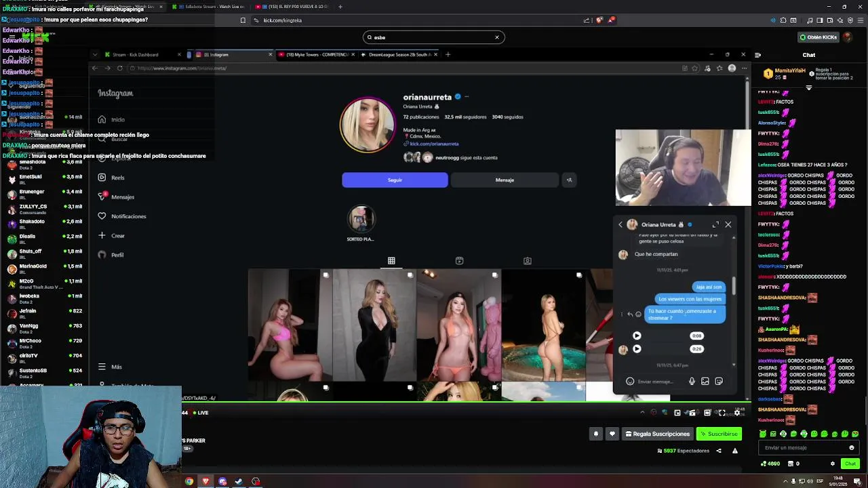
Task: Click the blue Seguir button
Action: coord(395,180)
